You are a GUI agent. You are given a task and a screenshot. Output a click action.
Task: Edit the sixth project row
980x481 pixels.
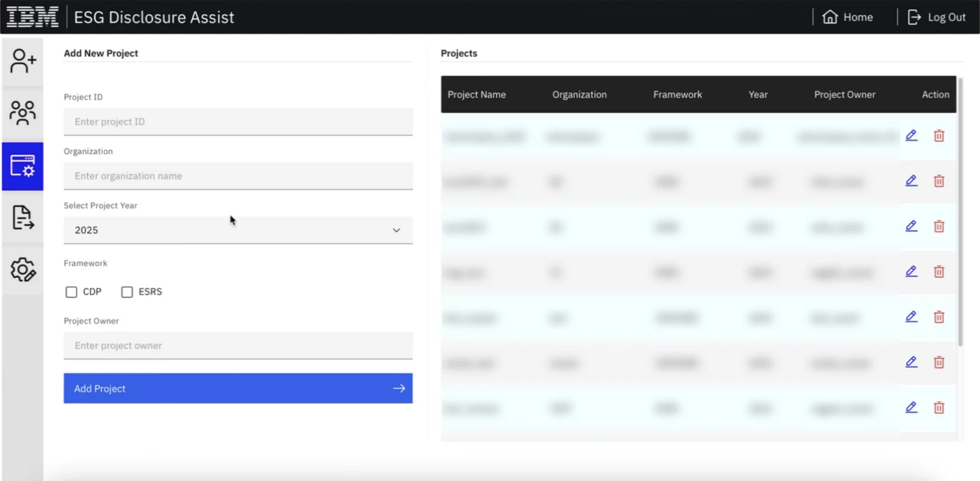tap(911, 362)
